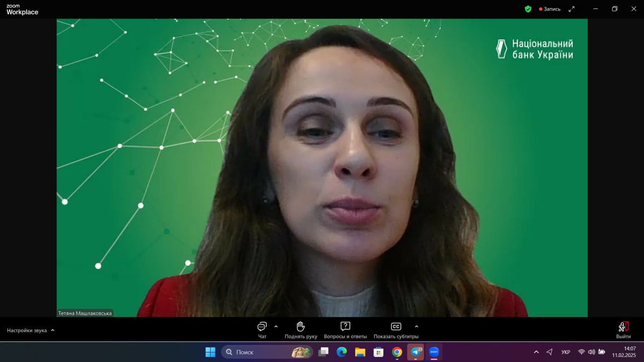Click the green encryption shield icon
This screenshot has height=362, width=644.
point(528,9)
